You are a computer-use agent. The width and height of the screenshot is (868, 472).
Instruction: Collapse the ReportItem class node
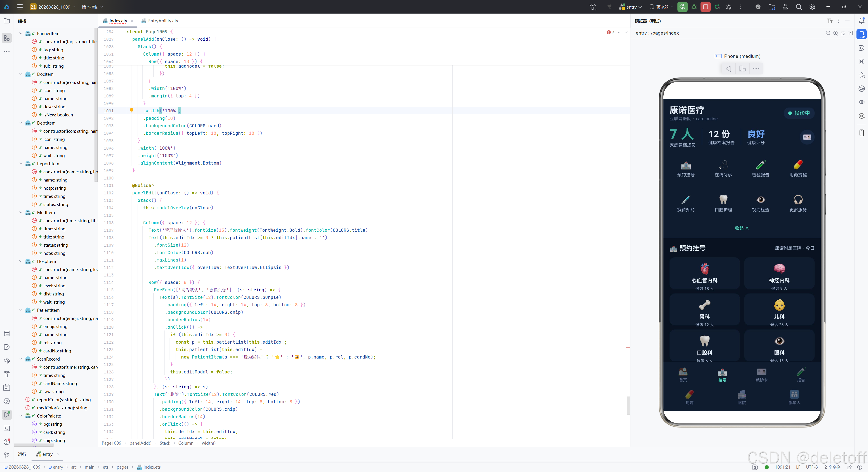[21, 164]
